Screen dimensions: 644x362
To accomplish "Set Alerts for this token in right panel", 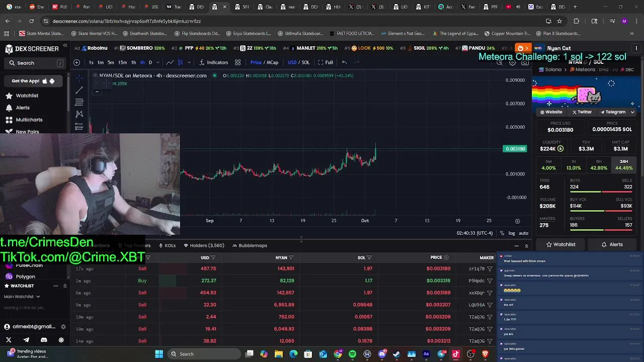I will point(612,244).
